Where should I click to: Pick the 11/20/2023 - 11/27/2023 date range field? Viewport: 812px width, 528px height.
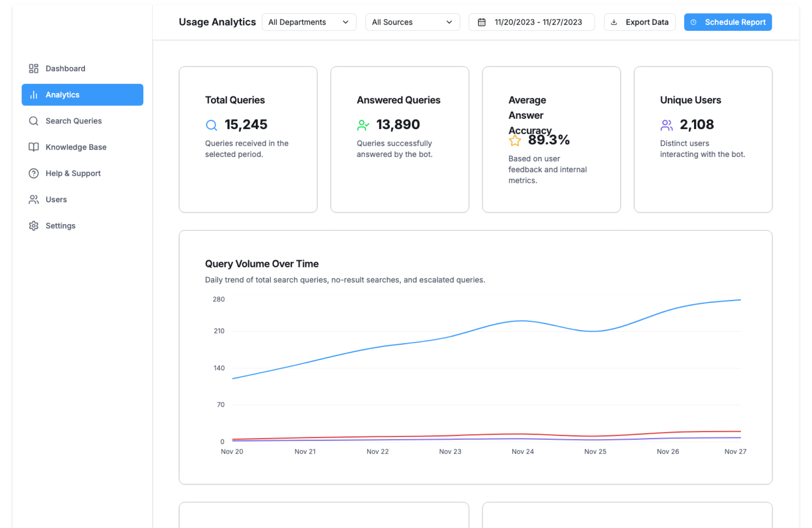(x=531, y=22)
